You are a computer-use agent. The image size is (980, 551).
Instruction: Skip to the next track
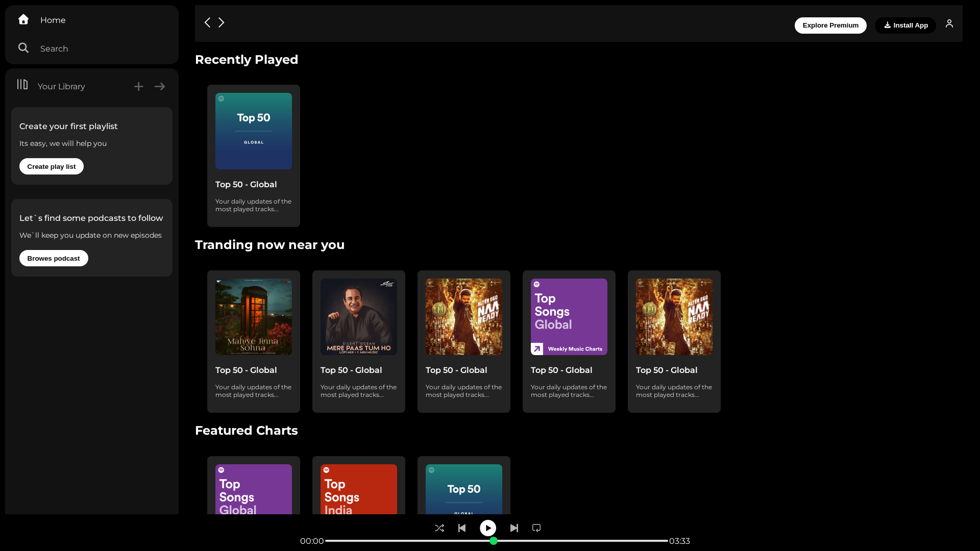(514, 528)
